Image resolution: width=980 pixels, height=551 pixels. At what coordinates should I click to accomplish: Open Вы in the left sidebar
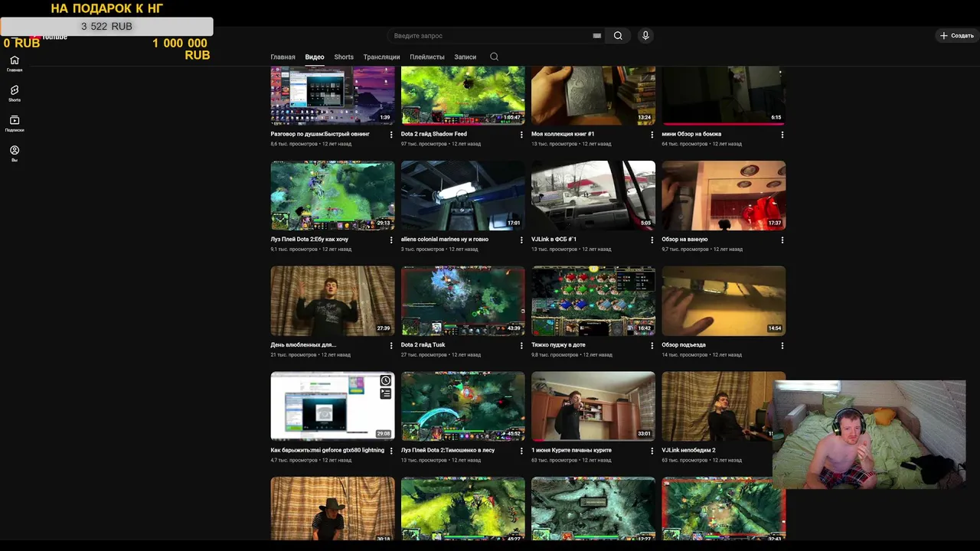[15, 154]
